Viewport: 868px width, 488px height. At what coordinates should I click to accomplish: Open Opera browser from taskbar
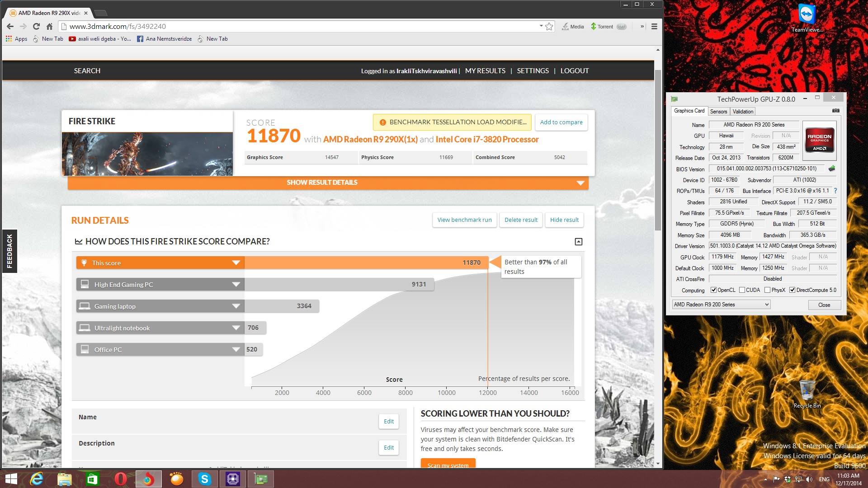click(x=121, y=479)
